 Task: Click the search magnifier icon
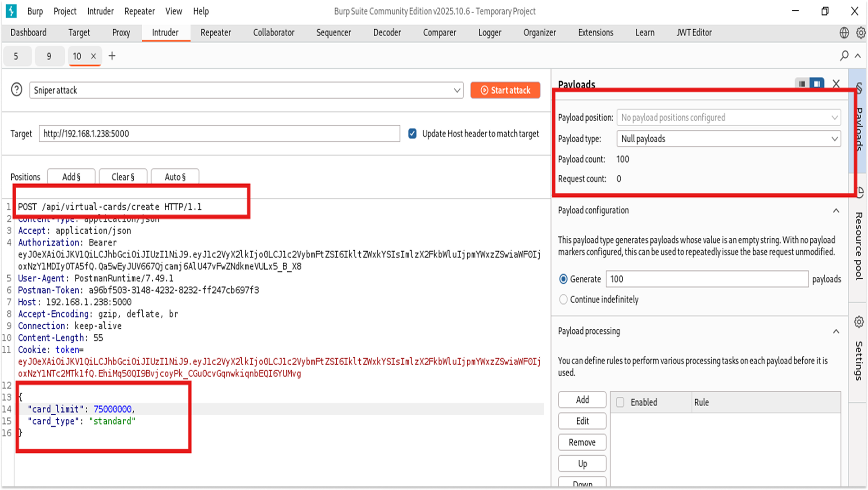pyautogui.click(x=844, y=56)
